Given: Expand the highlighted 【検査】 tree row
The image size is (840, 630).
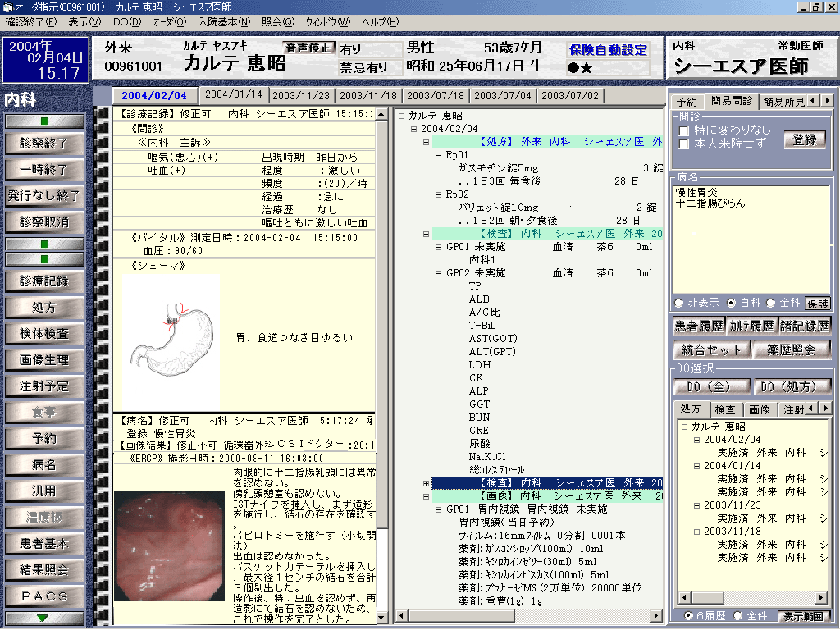Looking at the screenshot, I should coord(426,483).
